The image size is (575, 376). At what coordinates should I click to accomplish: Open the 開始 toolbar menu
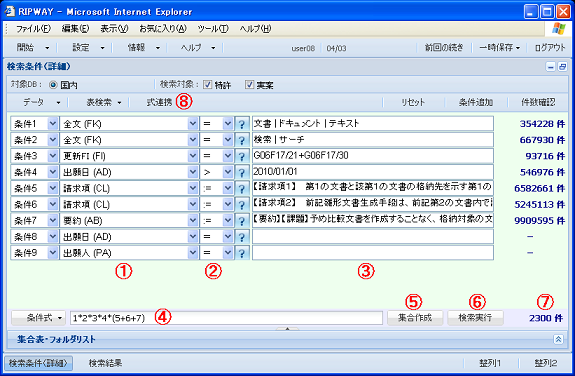coord(32,48)
